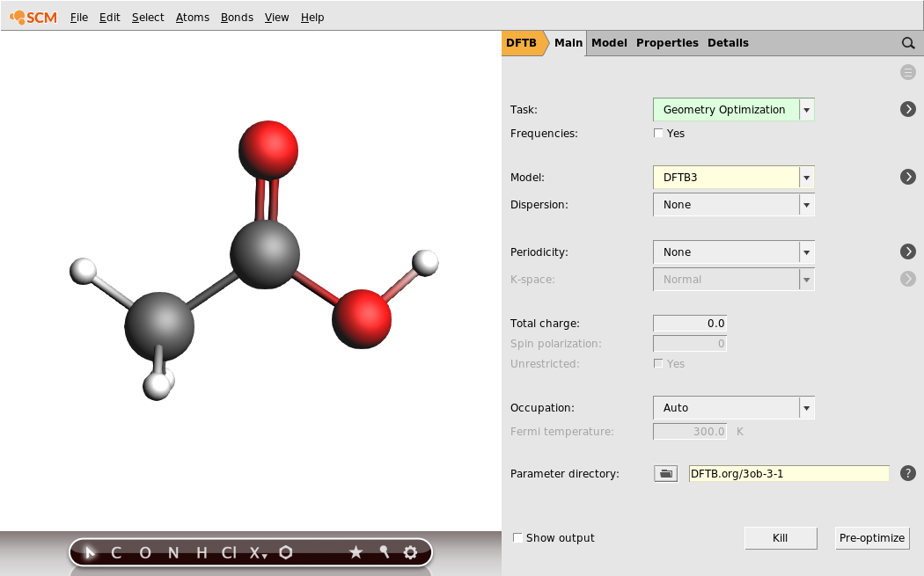This screenshot has height=576, width=924.
Task: Open the K-space dropdown
Action: [x=734, y=280]
